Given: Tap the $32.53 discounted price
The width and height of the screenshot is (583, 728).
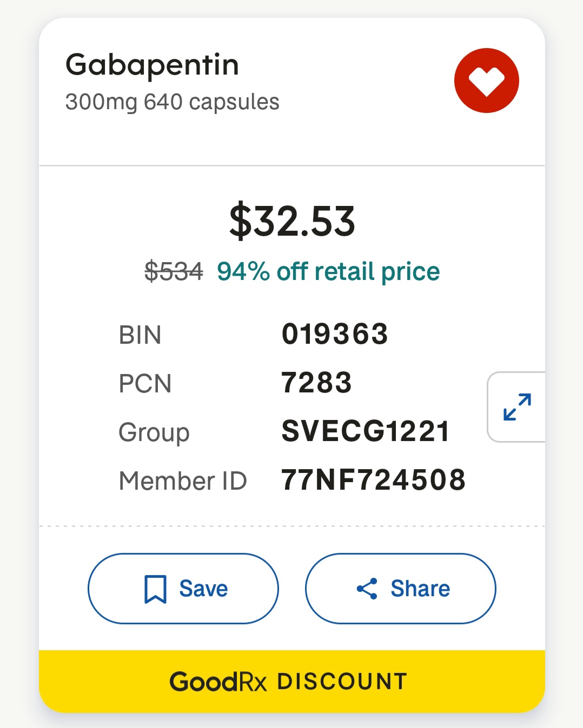Looking at the screenshot, I should click(x=292, y=221).
